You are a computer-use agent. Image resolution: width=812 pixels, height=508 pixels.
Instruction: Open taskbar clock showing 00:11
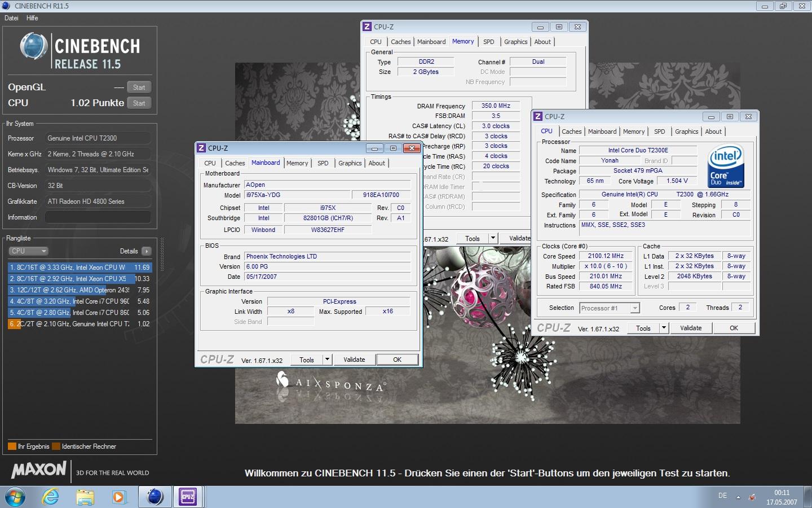782,497
